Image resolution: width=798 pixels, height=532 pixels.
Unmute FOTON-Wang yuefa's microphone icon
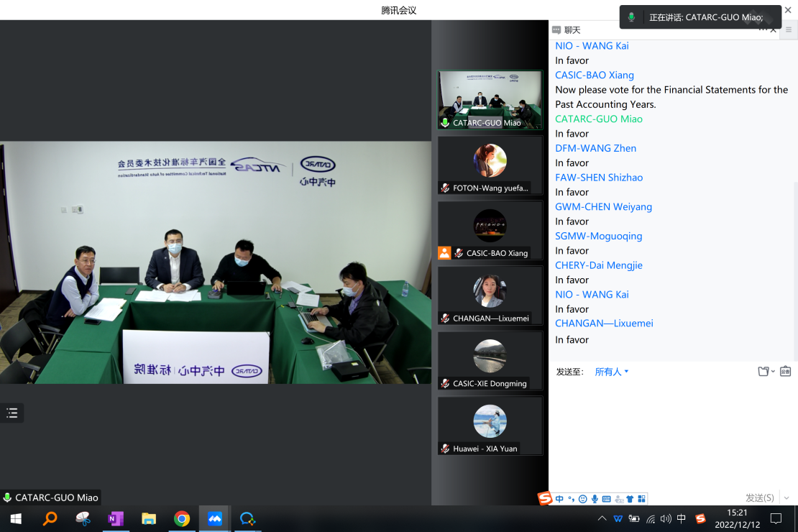[444, 188]
